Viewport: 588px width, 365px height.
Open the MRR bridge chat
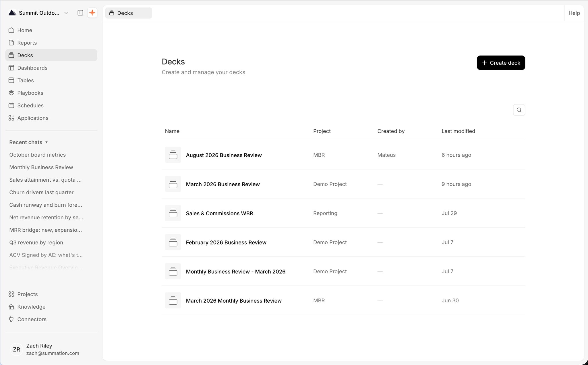46,230
